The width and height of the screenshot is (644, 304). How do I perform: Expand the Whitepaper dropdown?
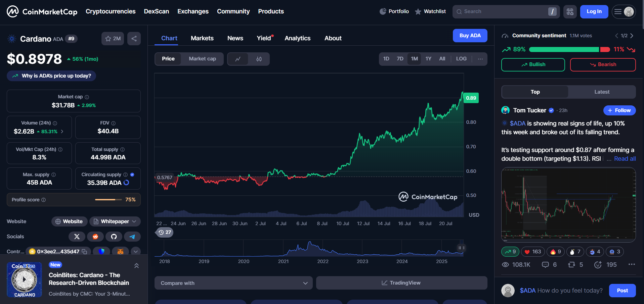tap(115, 221)
